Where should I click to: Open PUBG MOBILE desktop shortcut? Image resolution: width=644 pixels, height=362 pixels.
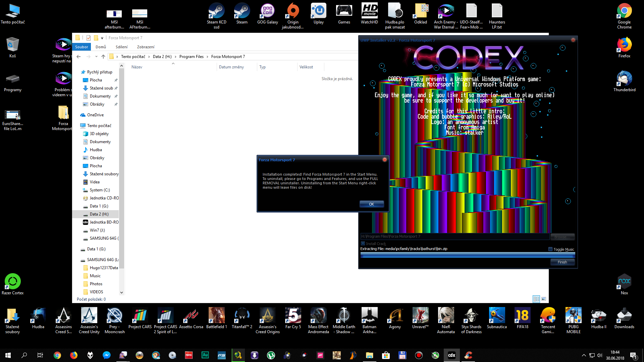[x=573, y=320]
